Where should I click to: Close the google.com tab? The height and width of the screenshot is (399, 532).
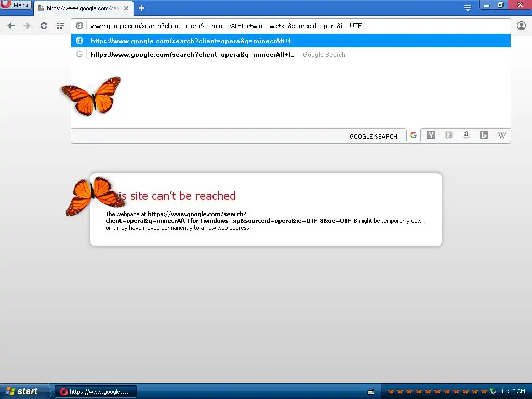126,8
